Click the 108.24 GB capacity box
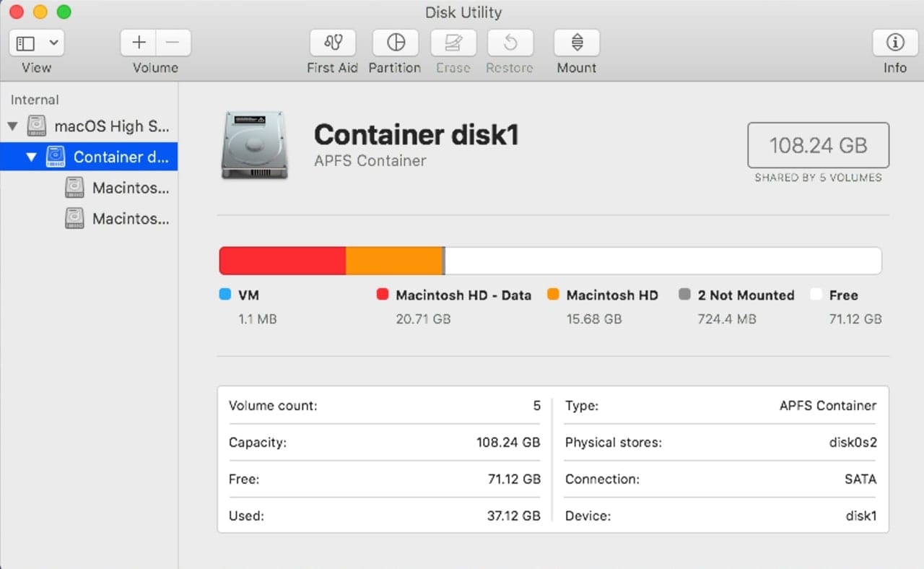Screen dimensions: 924x569 (817, 145)
